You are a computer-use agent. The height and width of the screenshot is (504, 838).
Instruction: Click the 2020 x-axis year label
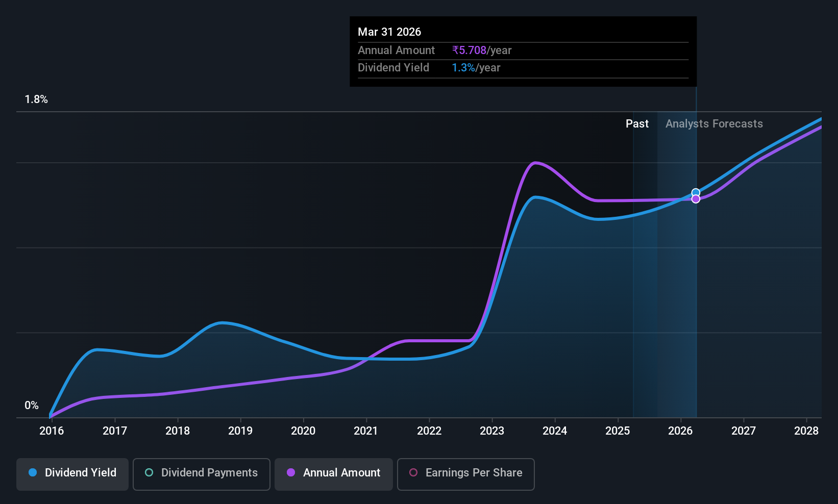click(x=303, y=431)
